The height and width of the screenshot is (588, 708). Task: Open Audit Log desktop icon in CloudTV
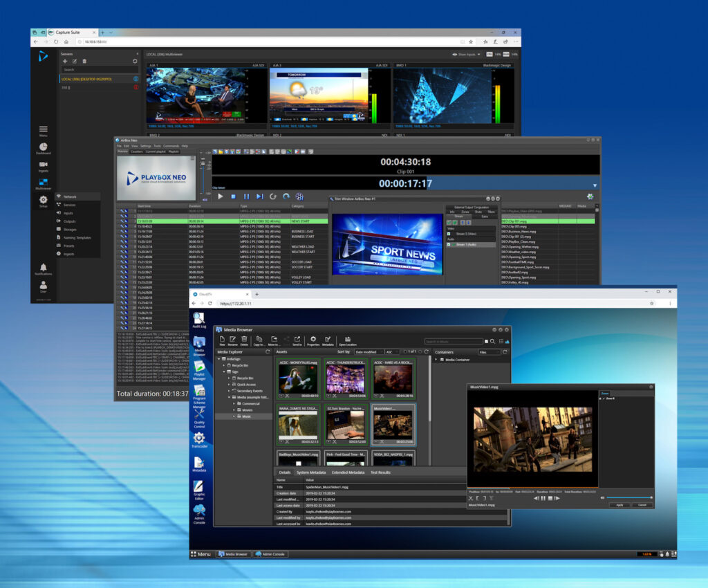tap(198, 320)
